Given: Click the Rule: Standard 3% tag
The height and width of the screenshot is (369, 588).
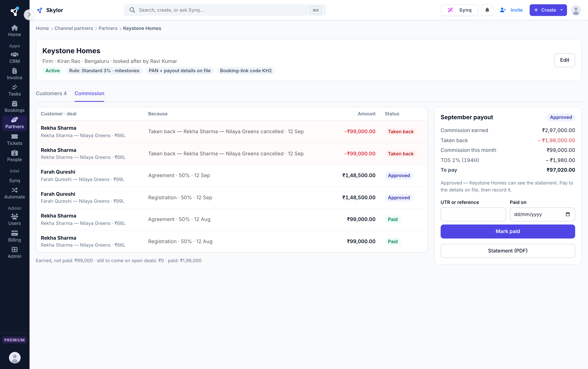Looking at the screenshot, I should [x=104, y=70].
